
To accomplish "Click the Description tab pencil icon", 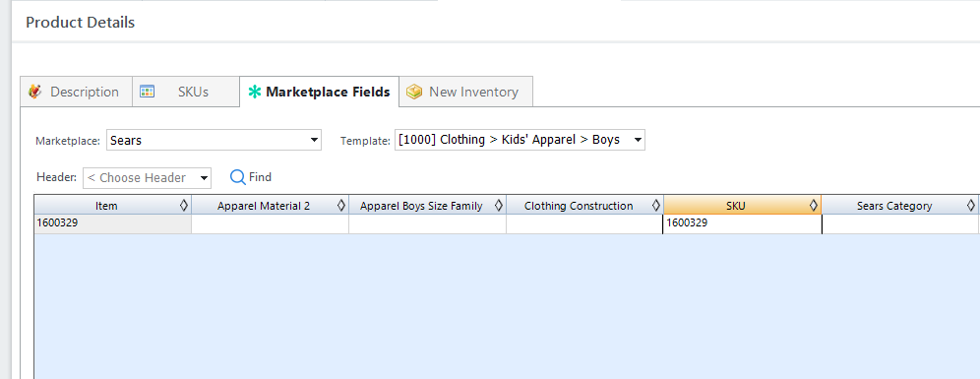I will [35, 92].
